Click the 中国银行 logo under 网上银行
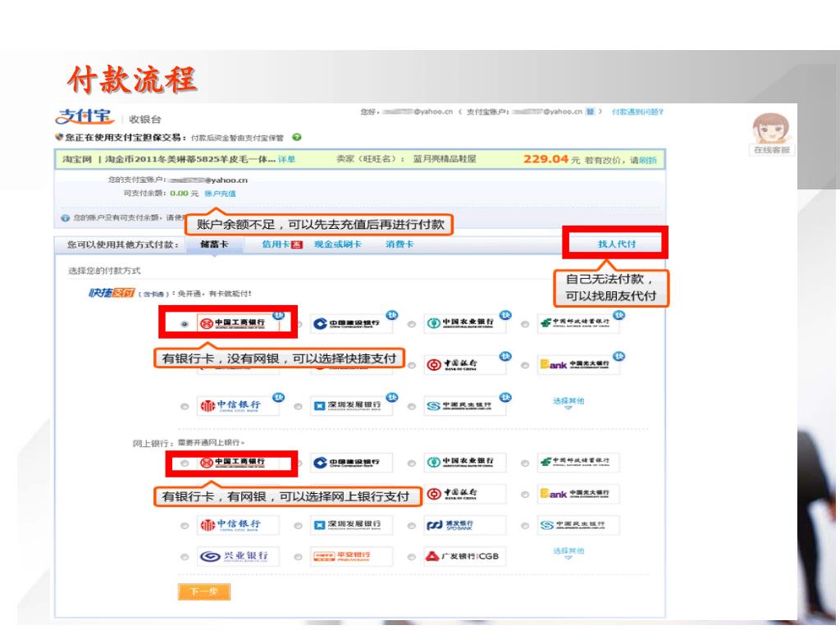The image size is (840, 630). coord(465,494)
